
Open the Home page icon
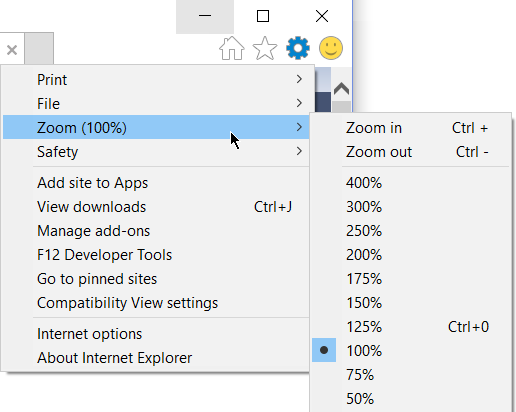232,48
